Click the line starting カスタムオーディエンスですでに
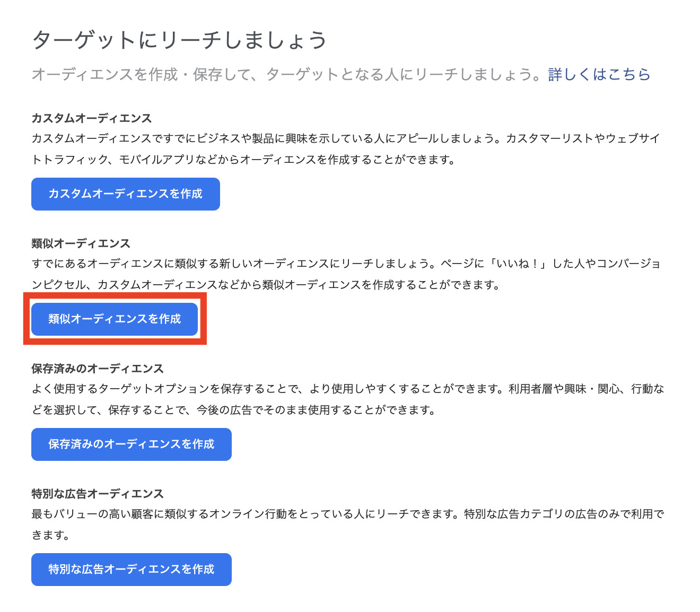Viewport: 700px width, 612px height. [346, 138]
